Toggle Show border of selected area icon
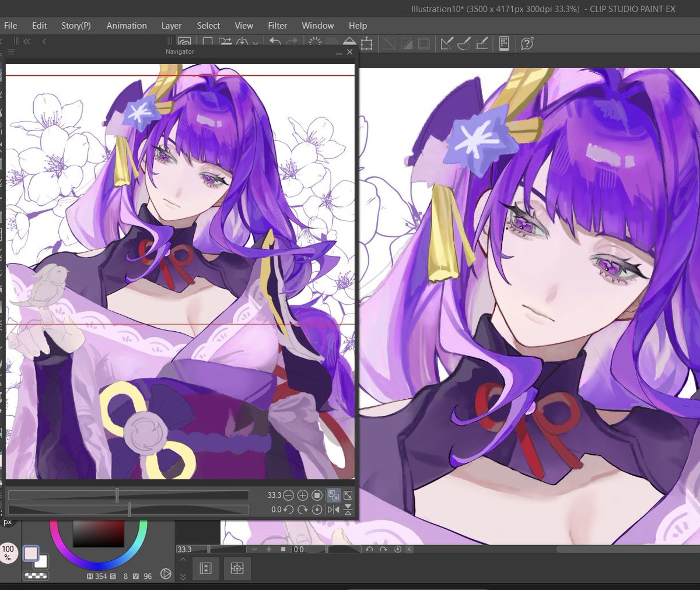The height and width of the screenshot is (590, 700). [x=424, y=43]
